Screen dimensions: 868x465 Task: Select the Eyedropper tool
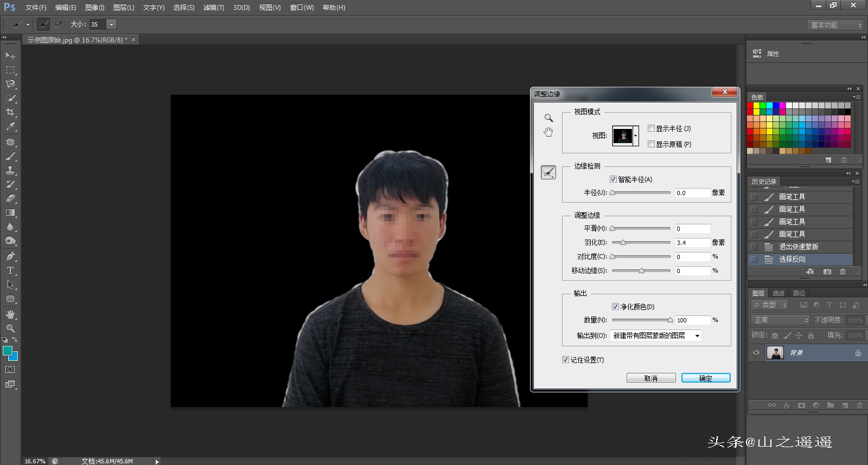click(10, 127)
